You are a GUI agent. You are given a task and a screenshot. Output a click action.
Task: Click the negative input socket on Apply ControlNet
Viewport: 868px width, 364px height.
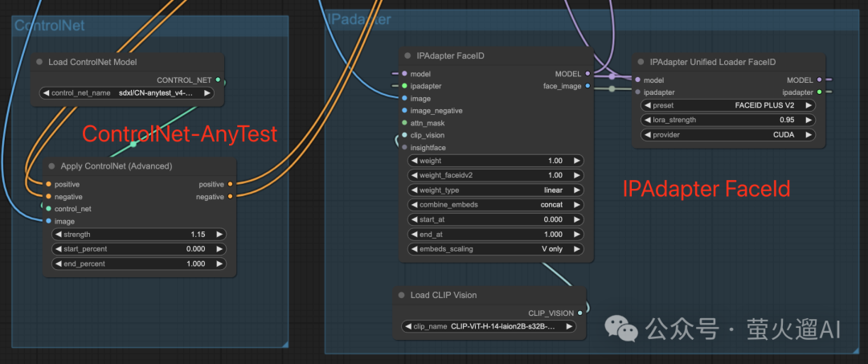[49, 196]
